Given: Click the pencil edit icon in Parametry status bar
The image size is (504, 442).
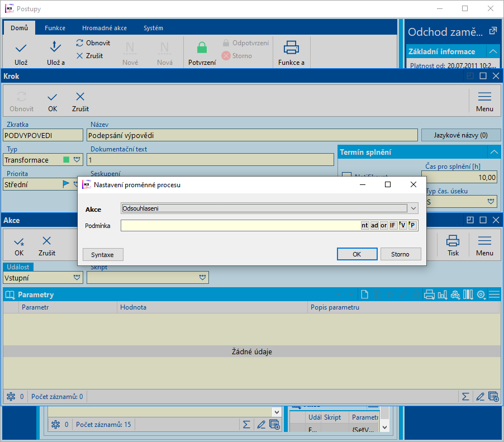Looking at the screenshot, I should point(480,397).
